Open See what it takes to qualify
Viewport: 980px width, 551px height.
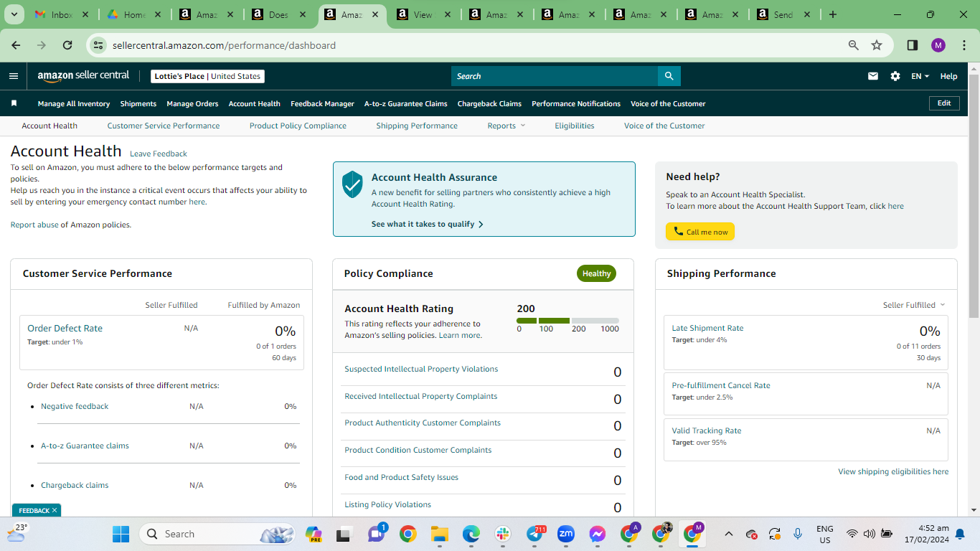tap(428, 224)
